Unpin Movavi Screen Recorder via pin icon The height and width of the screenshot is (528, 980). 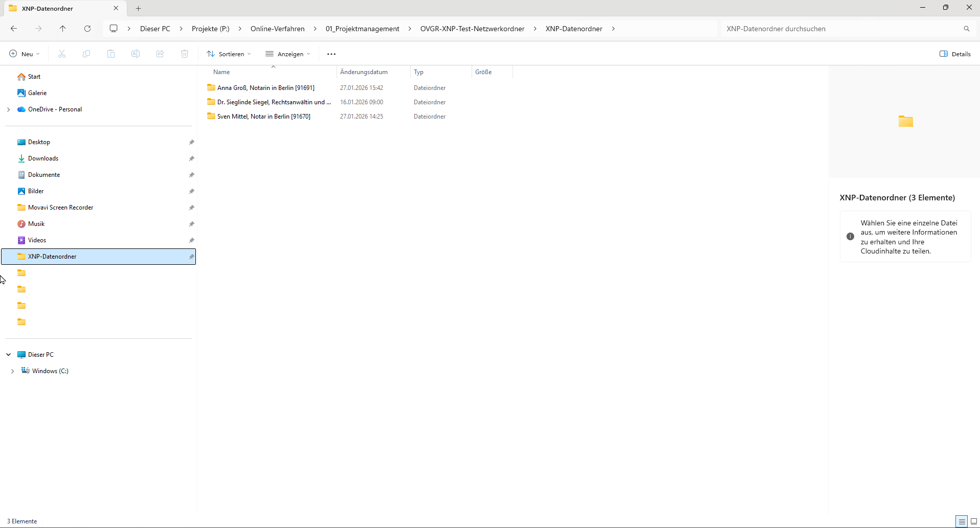click(191, 208)
